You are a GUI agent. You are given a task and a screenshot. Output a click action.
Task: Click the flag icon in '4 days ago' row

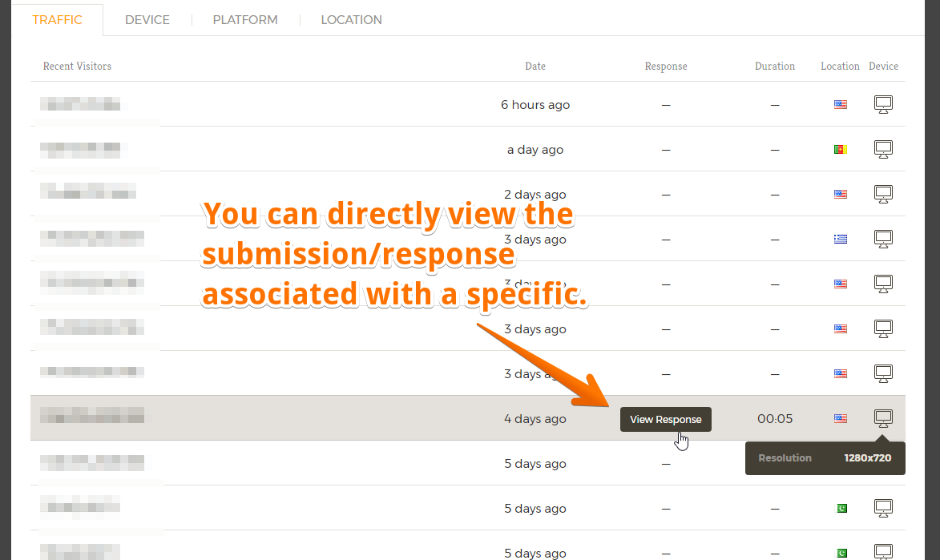(840, 418)
